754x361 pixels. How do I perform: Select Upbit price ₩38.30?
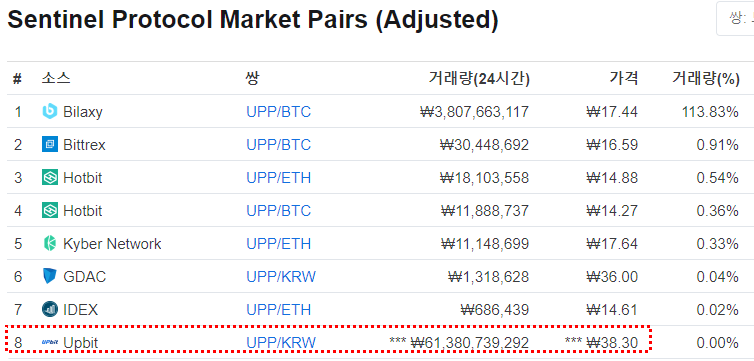[612, 343]
